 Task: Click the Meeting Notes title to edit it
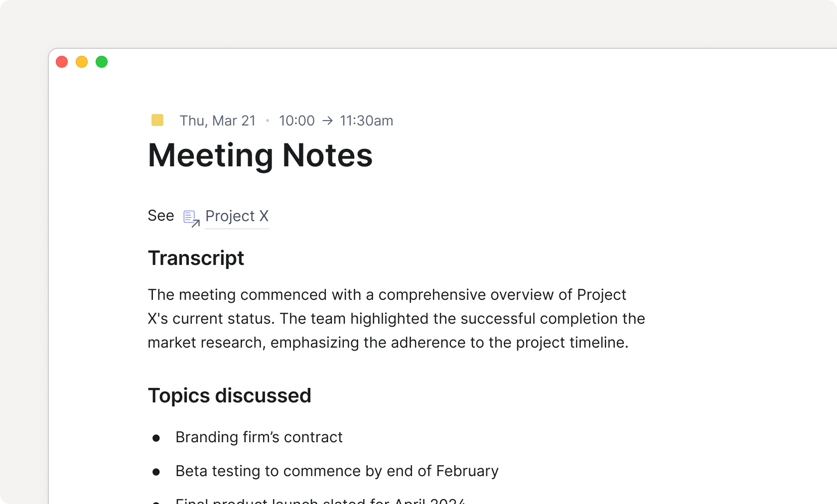[260, 156]
